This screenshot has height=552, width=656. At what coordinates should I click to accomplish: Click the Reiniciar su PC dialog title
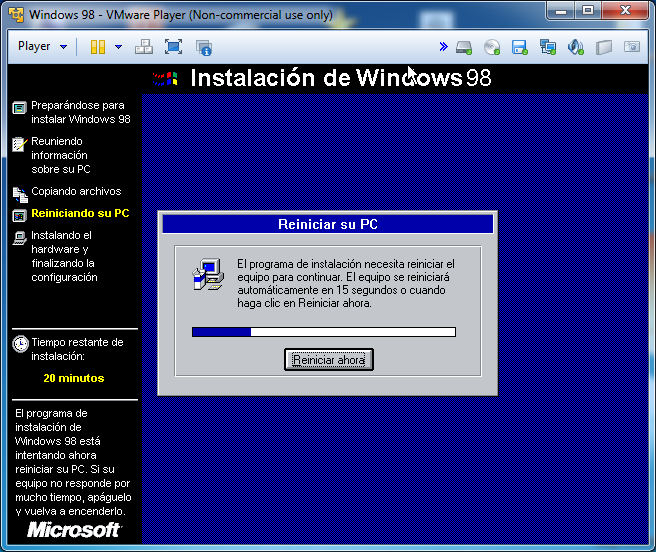327,224
